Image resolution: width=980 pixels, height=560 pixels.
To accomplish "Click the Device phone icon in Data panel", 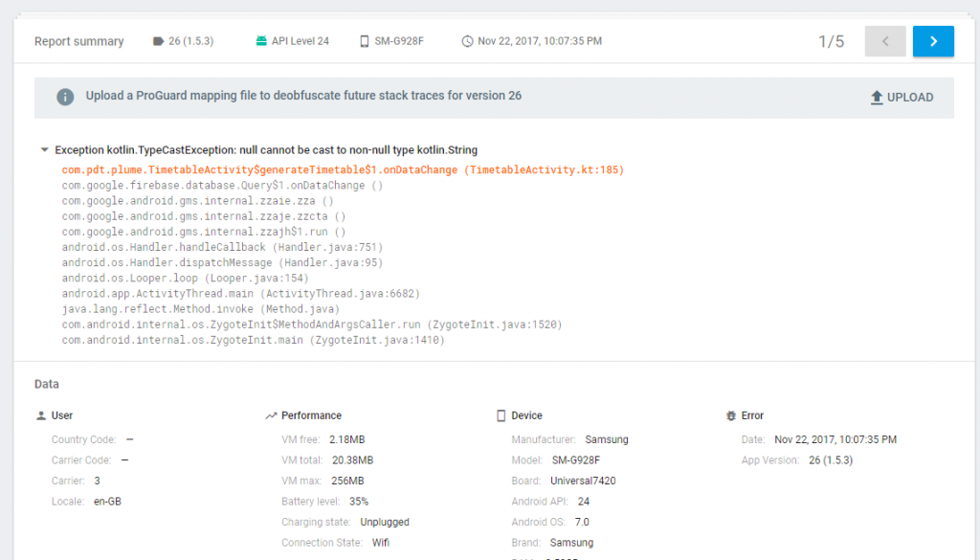I will pyautogui.click(x=501, y=414).
